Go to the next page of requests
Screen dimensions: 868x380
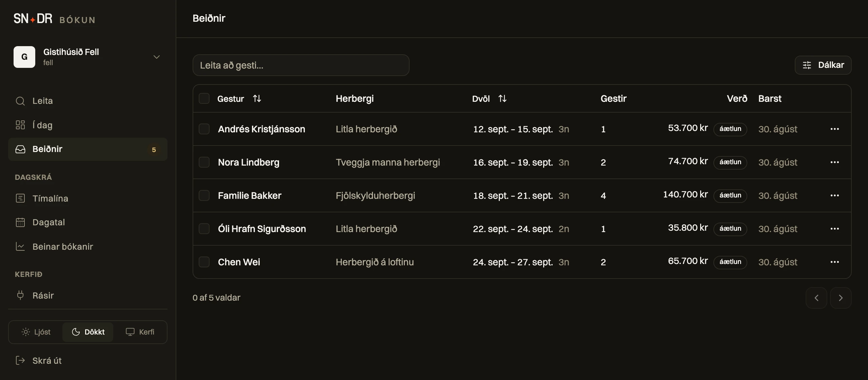coord(841,298)
